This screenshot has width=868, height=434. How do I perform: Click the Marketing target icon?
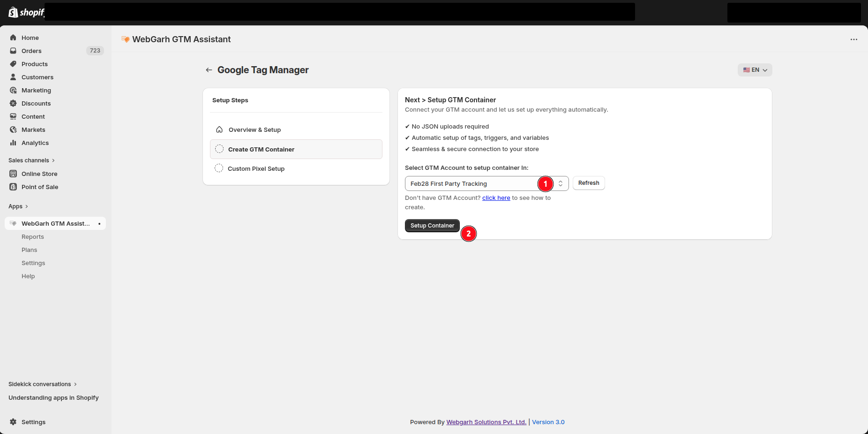pyautogui.click(x=13, y=90)
